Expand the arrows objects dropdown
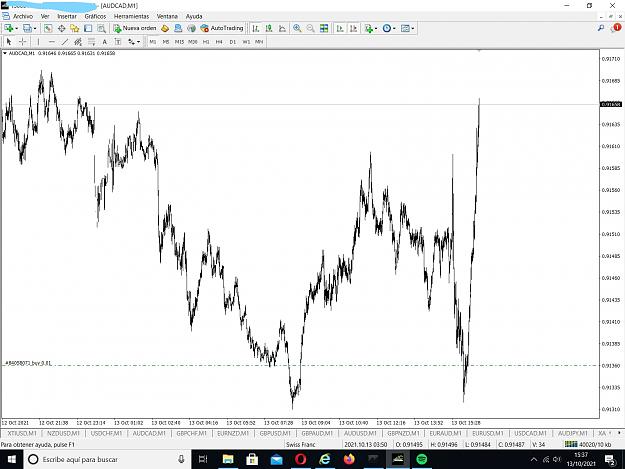Screen dimensions: 625x469 point(138,41)
